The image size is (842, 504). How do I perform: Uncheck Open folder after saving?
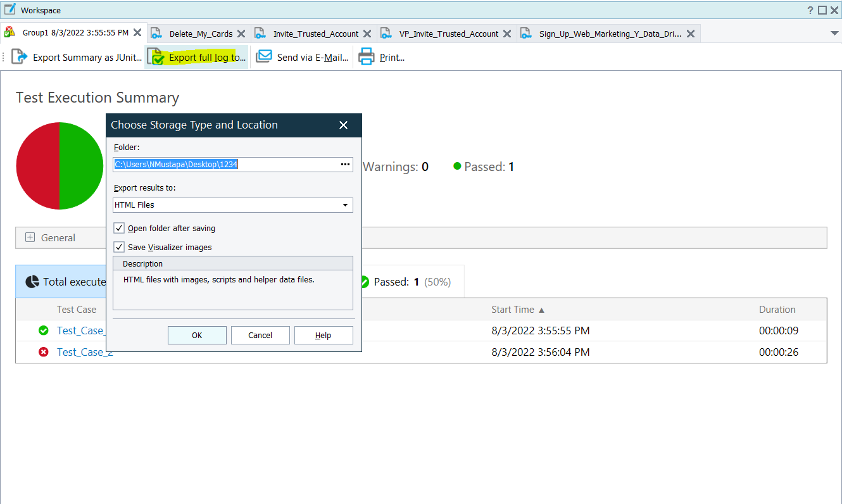(119, 228)
